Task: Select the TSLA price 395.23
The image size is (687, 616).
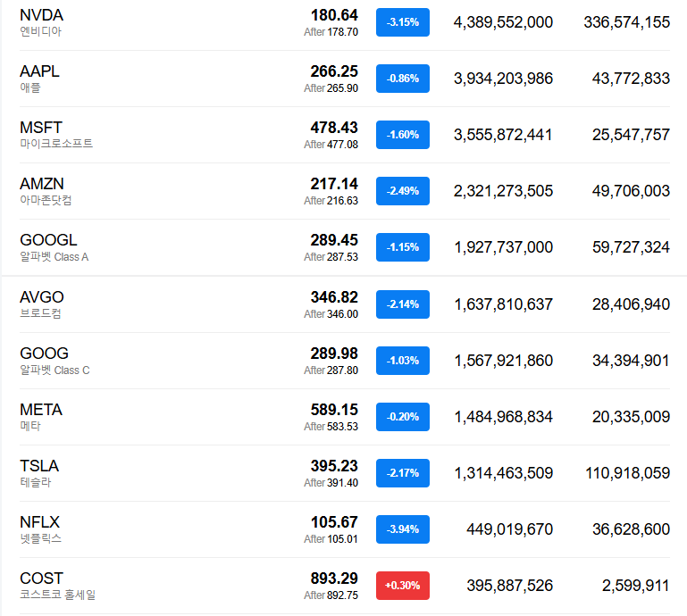Action: point(334,466)
